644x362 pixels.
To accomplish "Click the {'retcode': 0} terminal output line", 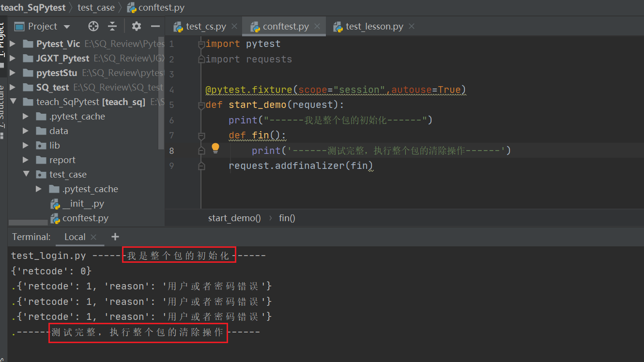I will click(51, 271).
